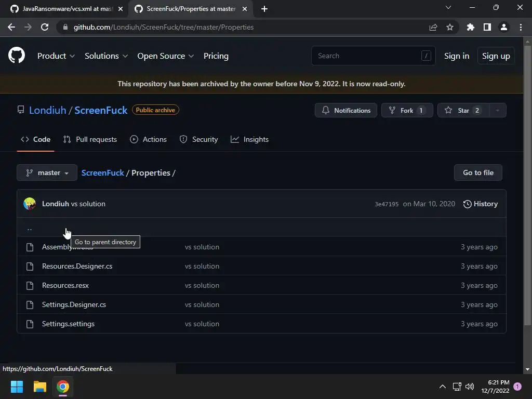Expand the Open Source menu
Image resolution: width=532 pixels, height=399 pixels.
pos(166,56)
